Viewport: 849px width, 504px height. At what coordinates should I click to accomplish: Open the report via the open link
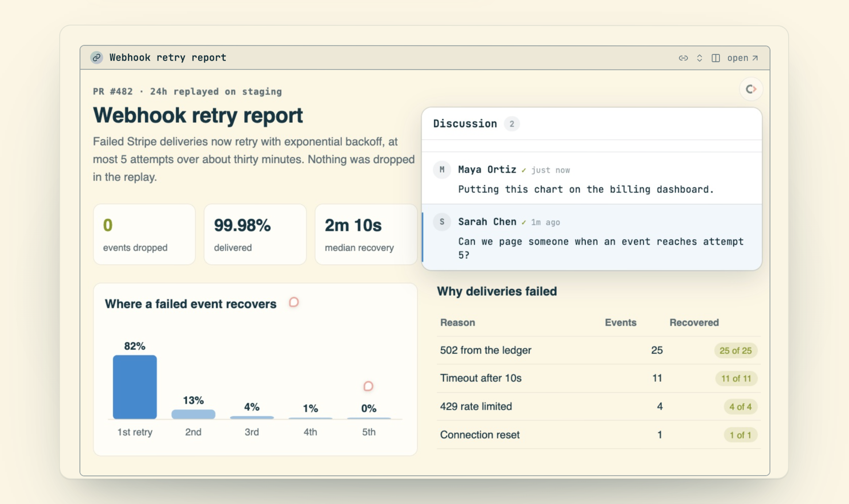tap(742, 58)
